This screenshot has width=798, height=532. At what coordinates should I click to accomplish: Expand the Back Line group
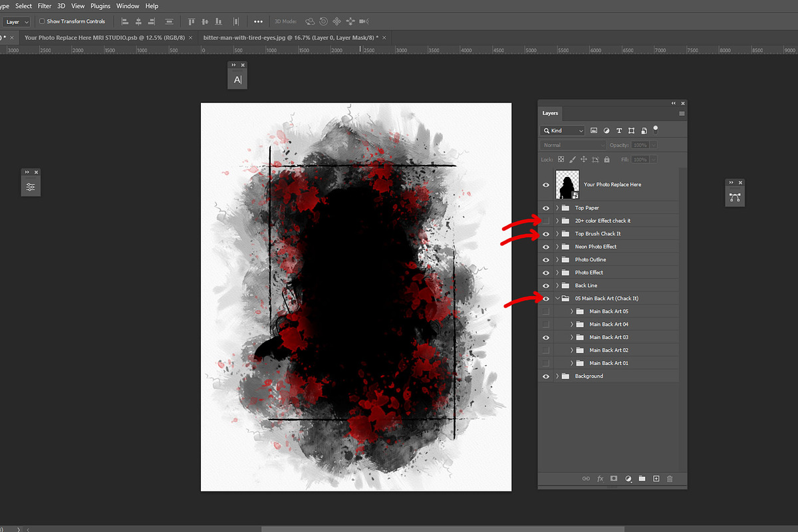557,285
